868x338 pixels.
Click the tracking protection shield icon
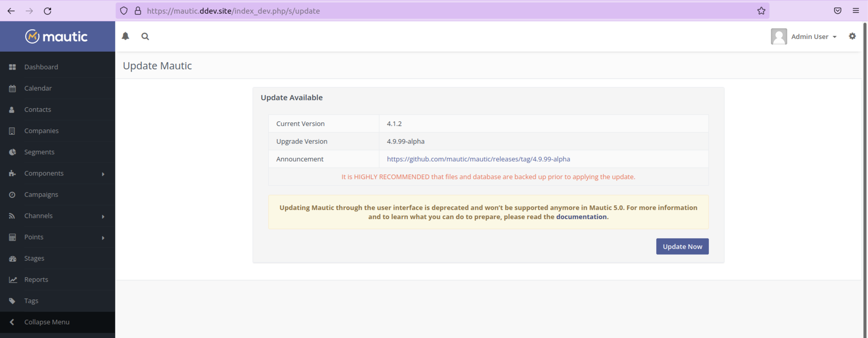coord(124,10)
